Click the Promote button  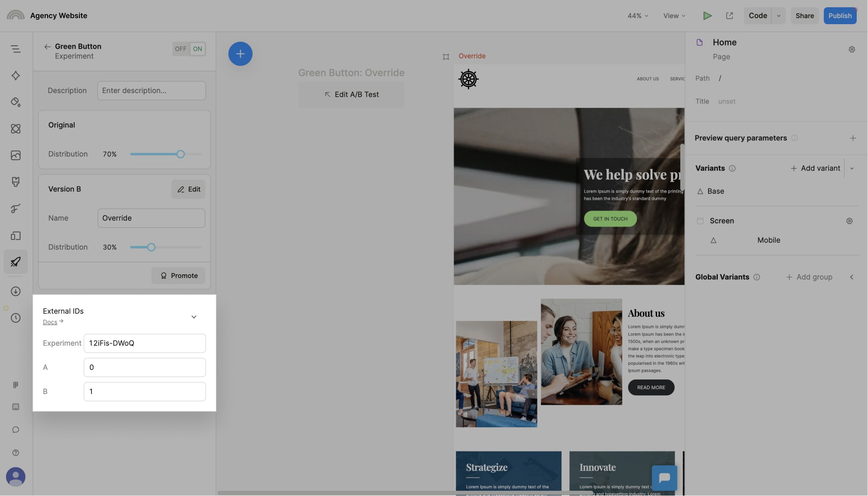pyautogui.click(x=178, y=276)
